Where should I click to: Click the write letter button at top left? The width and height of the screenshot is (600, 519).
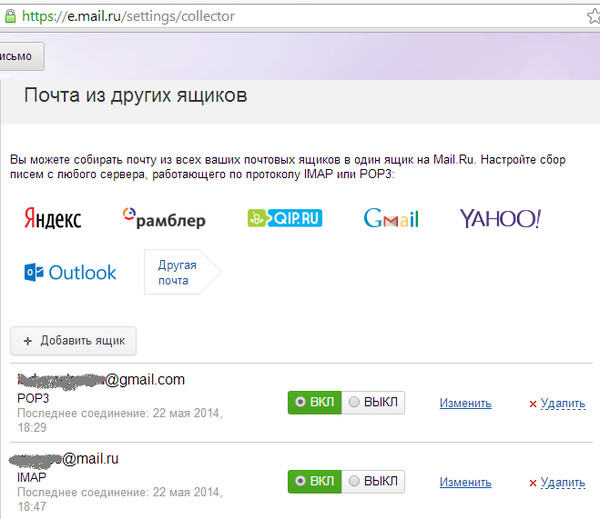point(21,56)
